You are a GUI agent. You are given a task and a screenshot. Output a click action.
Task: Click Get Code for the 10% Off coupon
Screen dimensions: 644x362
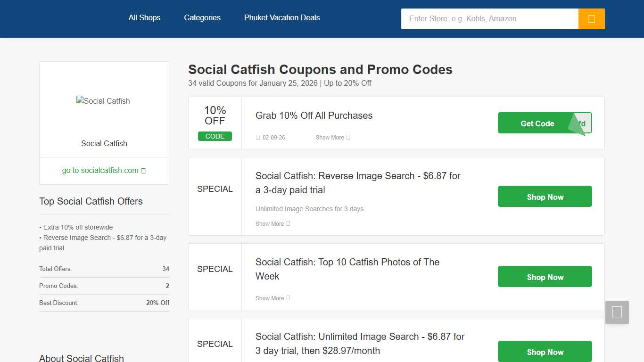click(537, 123)
